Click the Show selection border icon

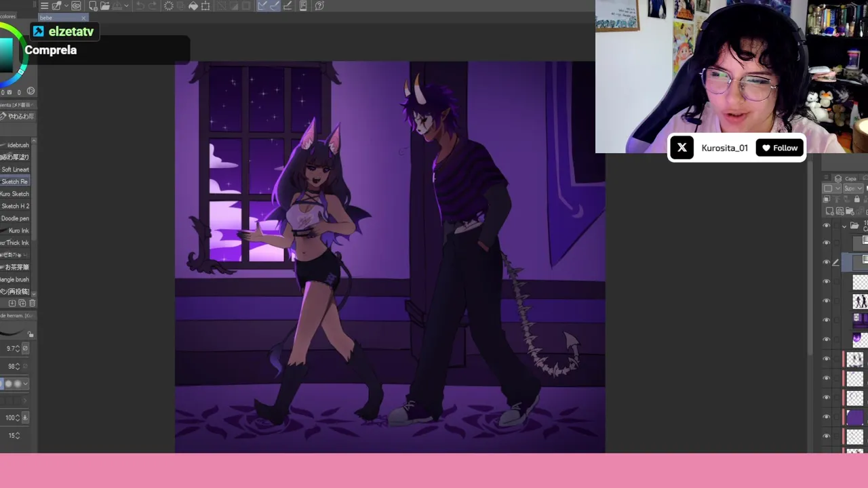point(246,5)
